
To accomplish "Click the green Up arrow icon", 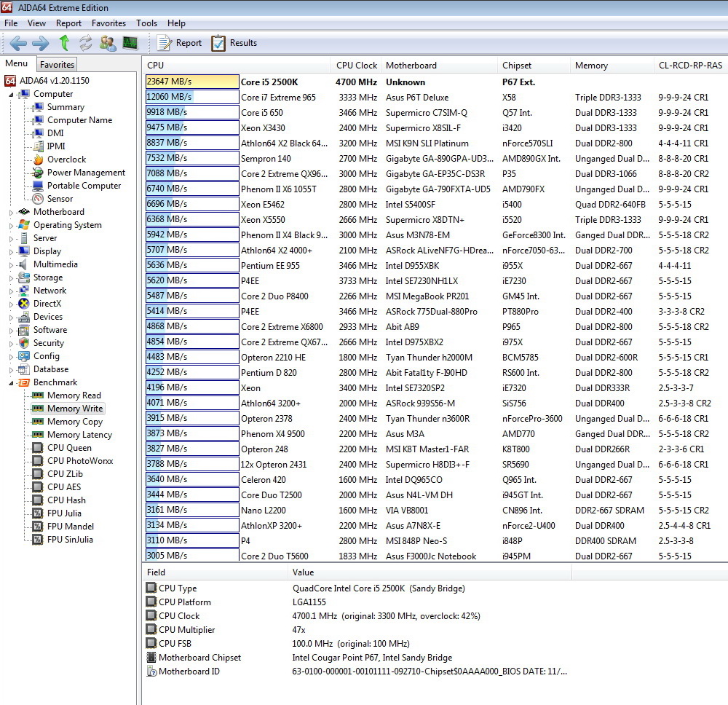I will (64, 43).
